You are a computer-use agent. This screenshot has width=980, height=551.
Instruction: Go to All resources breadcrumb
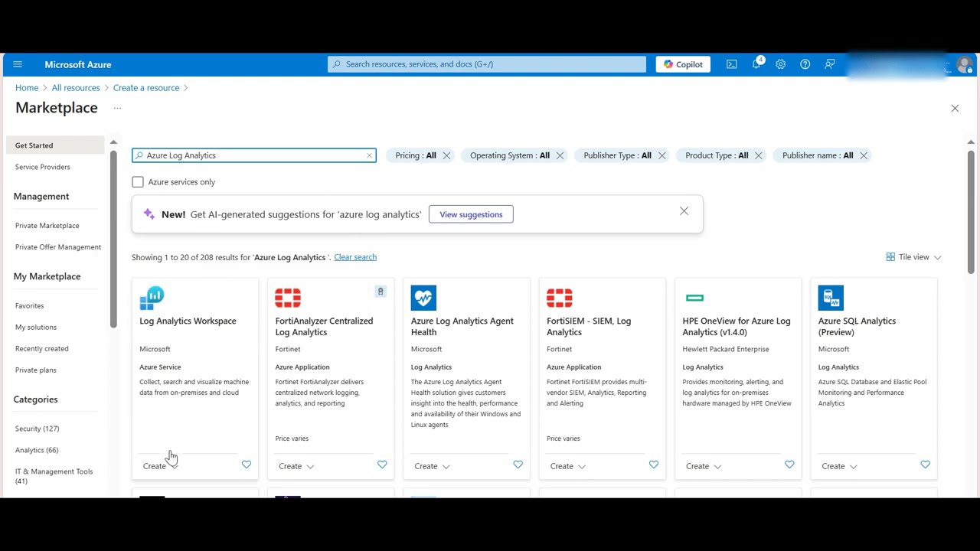(x=76, y=88)
